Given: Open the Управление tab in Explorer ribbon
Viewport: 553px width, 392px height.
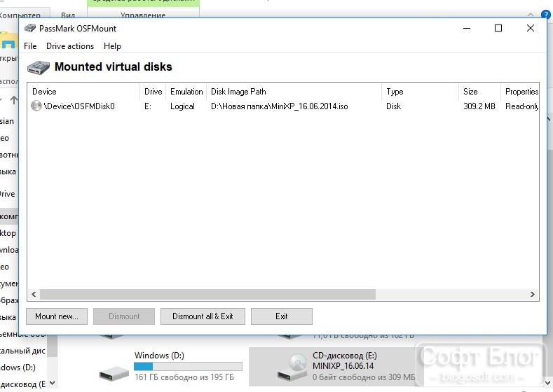Looking at the screenshot, I should coord(143,15).
